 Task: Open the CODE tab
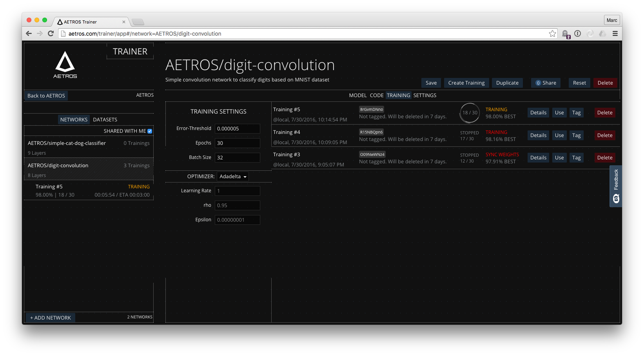(x=376, y=95)
